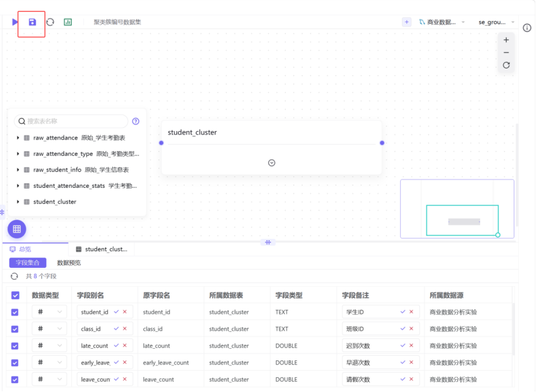
Task: Run the dataset with the play icon
Action: [x=15, y=22]
